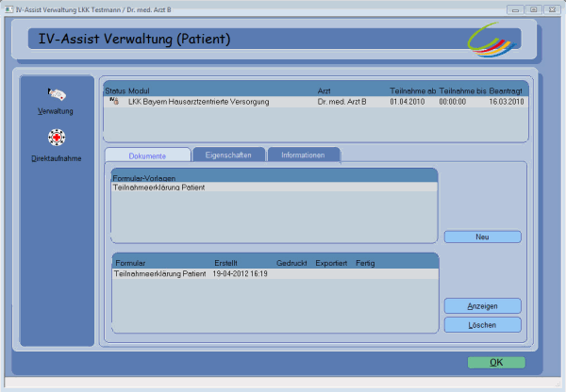Click the Beantragt column header
Image resolution: width=566 pixels, height=392 pixels.
tap(506, 90)
